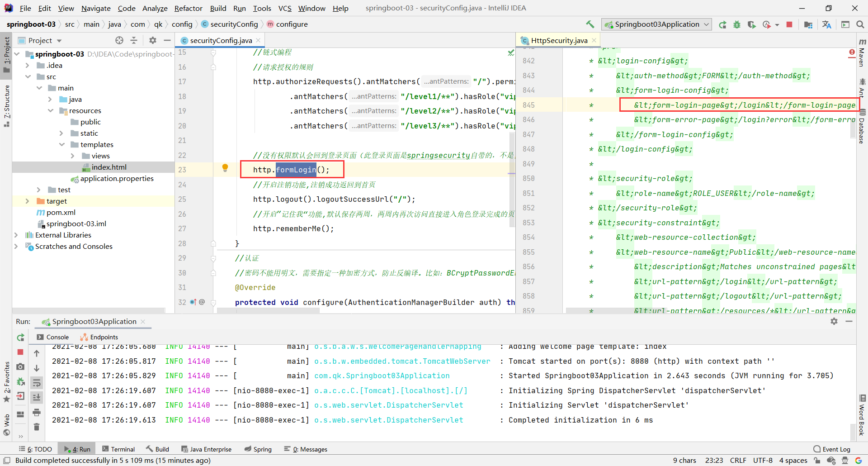
Task: Rerun Springboot03Application in Run panel
Action: 20,338
